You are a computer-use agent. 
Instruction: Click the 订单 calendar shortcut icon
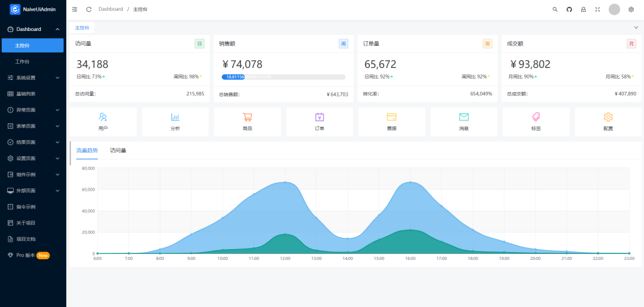[x=320, y=117]
